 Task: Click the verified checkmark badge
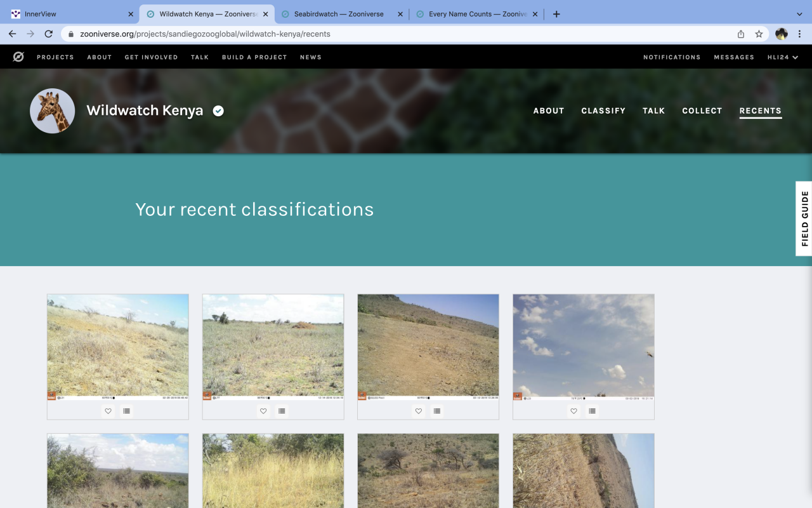coord(218,110)
